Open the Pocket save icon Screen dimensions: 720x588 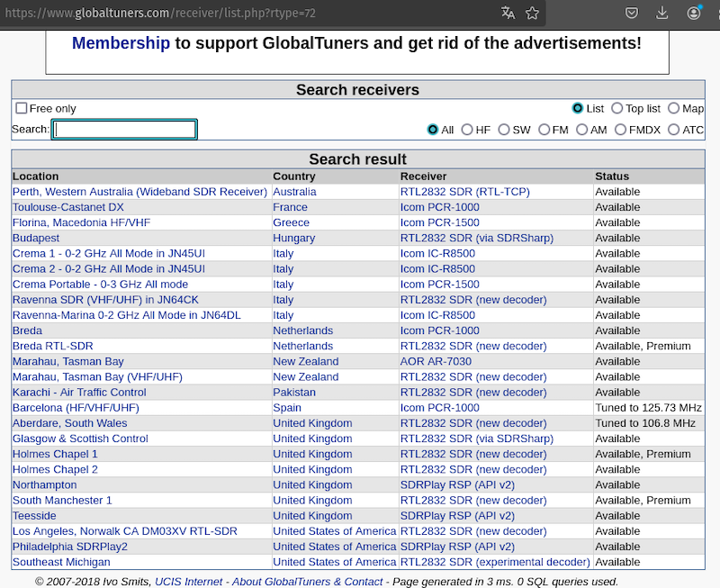(633, 13)
